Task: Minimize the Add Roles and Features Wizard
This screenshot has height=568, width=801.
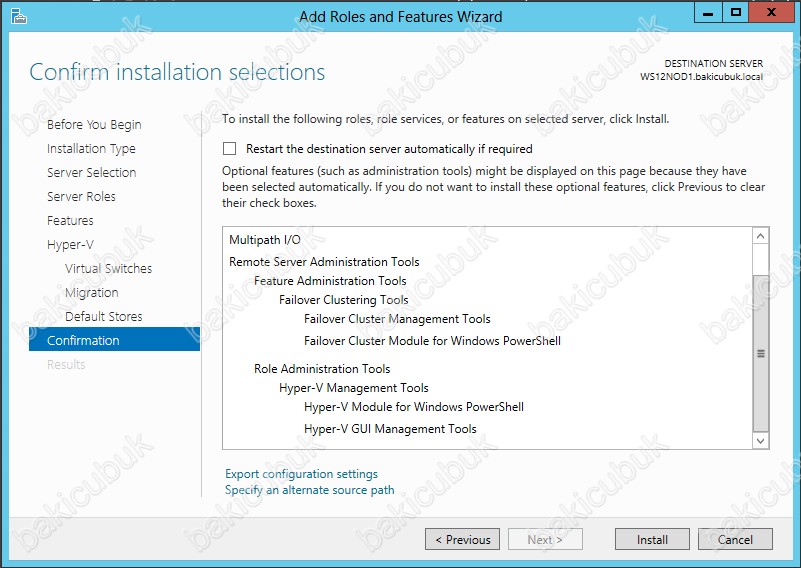Action: click(x=708, y=13)
